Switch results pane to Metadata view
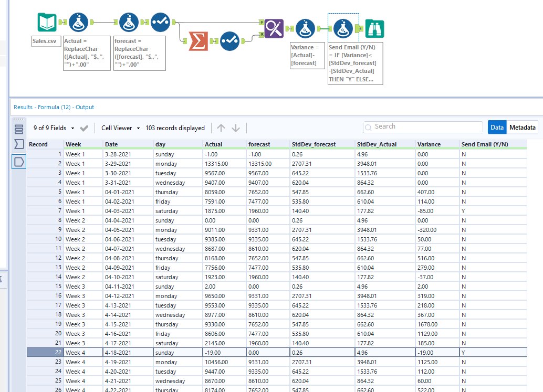The height and width of the screenshot is (392, 543). (524, 127)
